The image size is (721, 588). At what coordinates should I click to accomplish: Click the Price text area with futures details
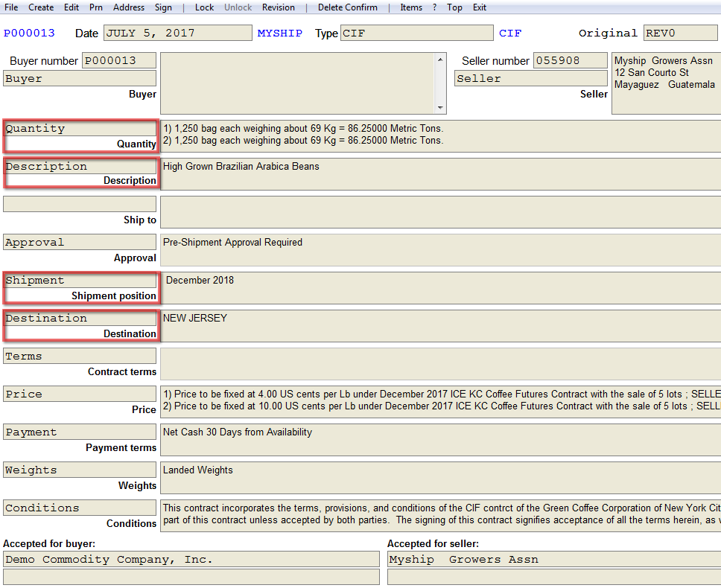click(440, 402)
